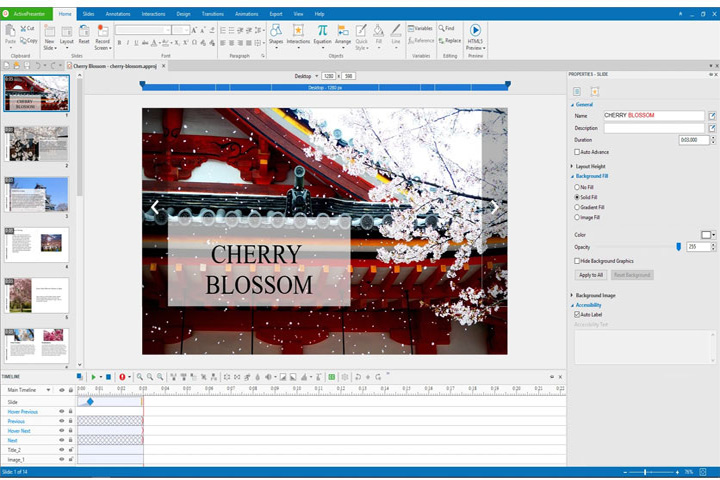720x480 pixels.
Task: Play the timeline with green play button
Action: click(x=93, y=377)
